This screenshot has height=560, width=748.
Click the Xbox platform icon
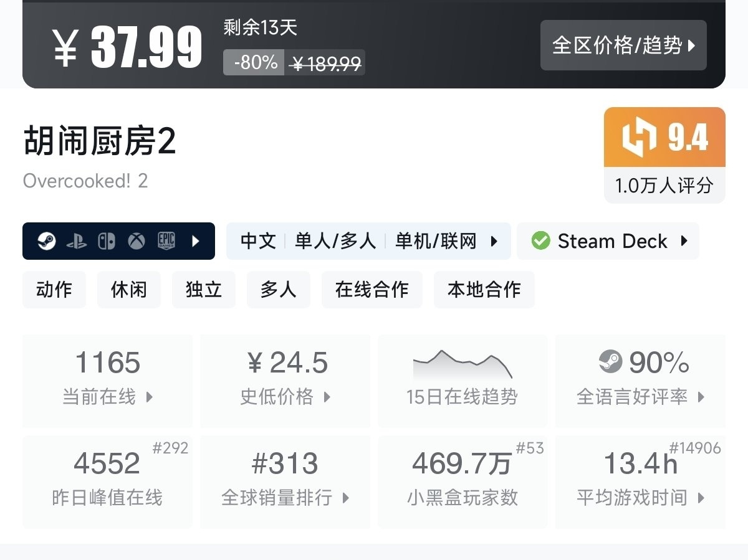137,241
